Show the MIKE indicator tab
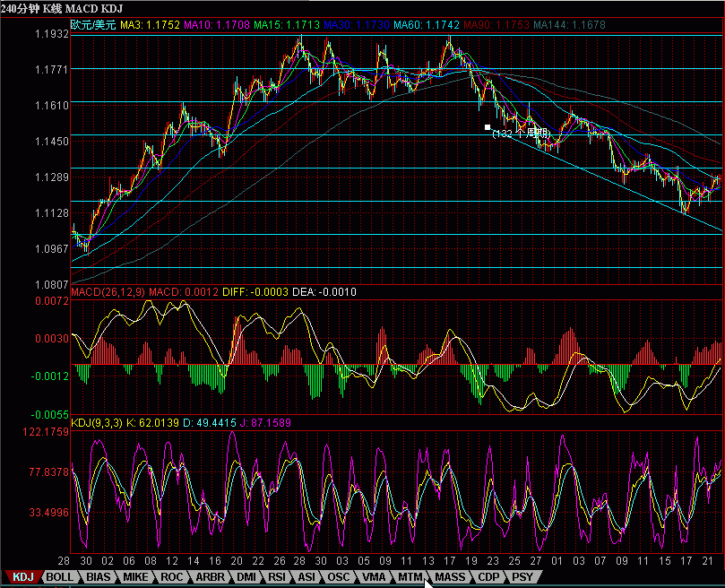The height and width of the screenshot is (588, 725). [135, 577]
